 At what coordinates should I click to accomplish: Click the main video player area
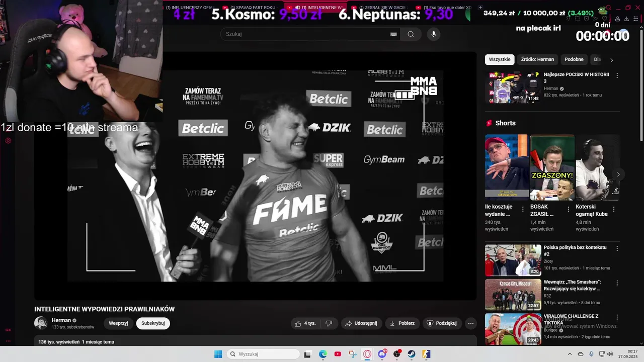[x=256, y=176]
